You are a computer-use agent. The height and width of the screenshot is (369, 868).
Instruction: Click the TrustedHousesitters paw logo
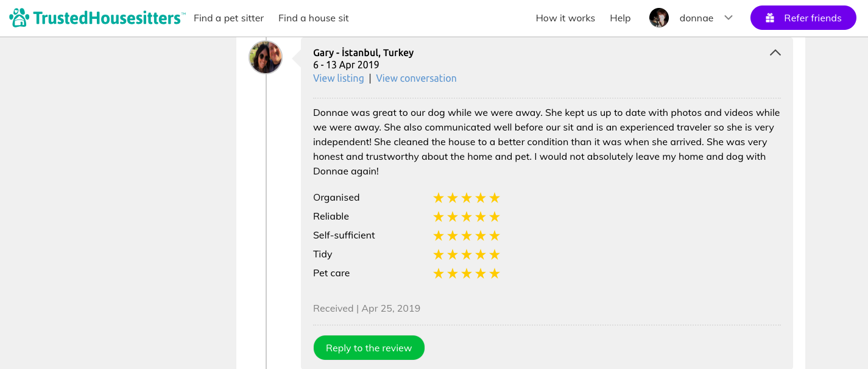coord(19,18)
